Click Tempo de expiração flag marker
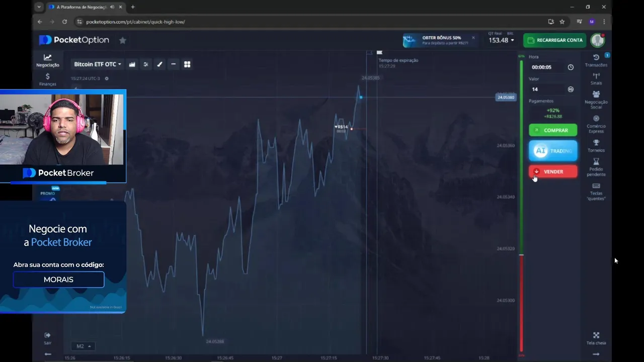 pos(379,52)
